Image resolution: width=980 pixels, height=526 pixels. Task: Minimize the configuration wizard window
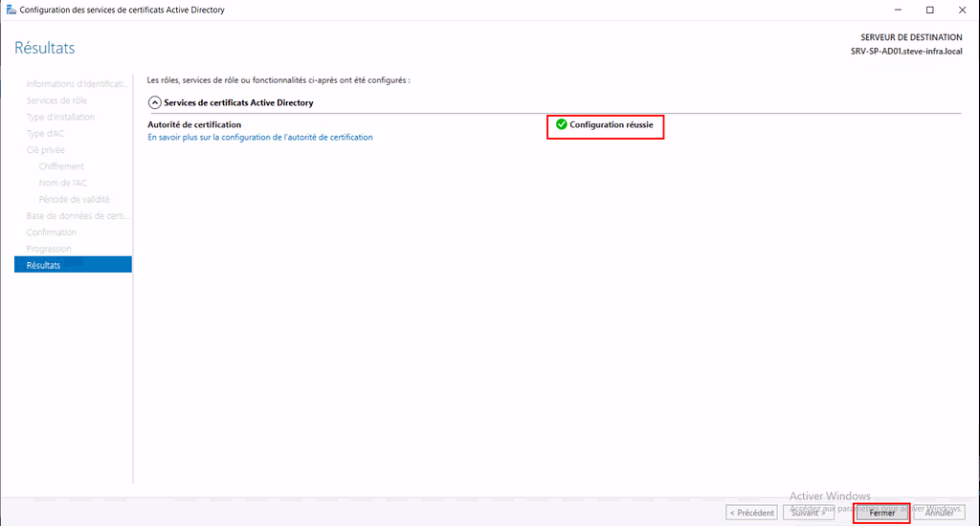(898, 10)
